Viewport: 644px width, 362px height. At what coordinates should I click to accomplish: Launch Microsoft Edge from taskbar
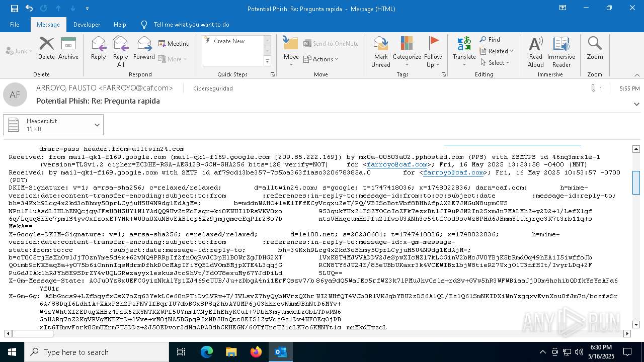(x=207, y=352)
